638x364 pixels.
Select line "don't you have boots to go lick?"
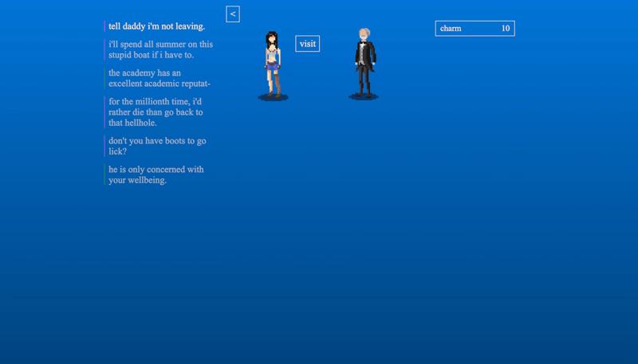pos(157,146)
